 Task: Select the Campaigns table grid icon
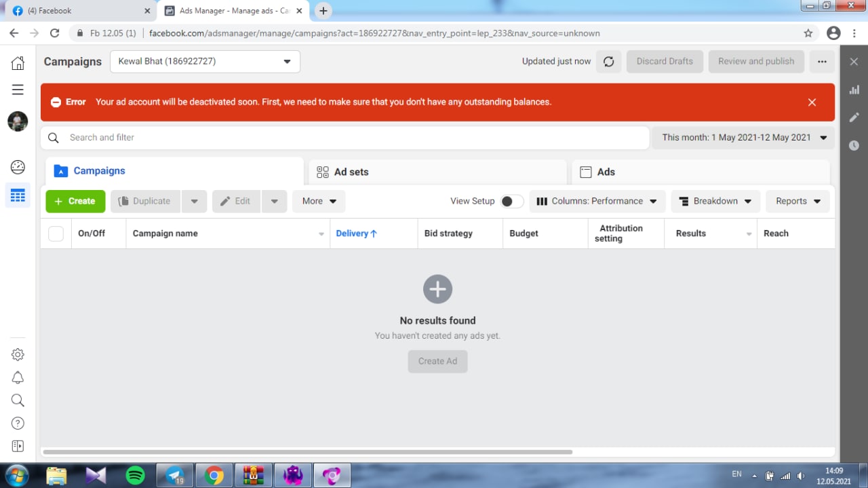[18, 195]
